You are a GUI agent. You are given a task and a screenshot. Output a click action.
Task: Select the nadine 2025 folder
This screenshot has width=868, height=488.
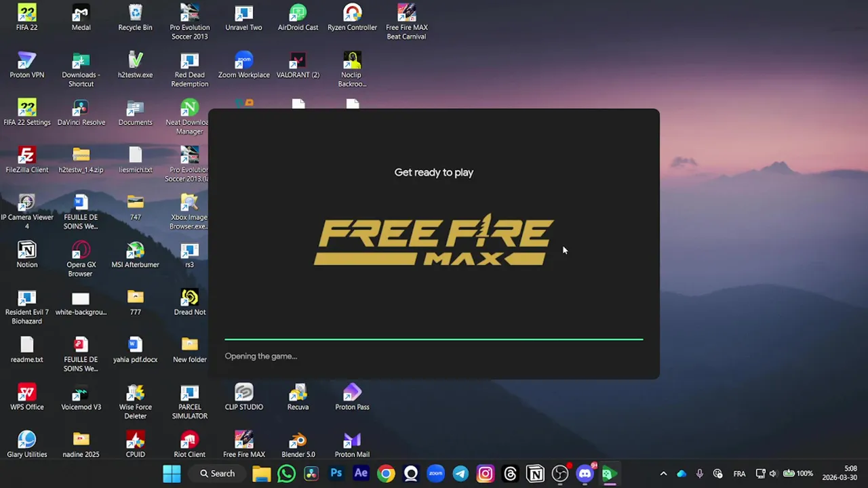[81, 445]
